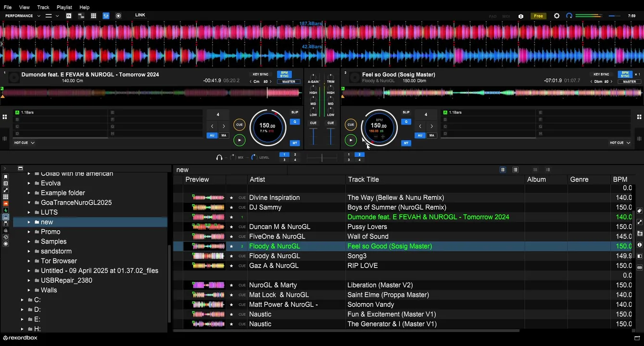
Task: Enable KEY SYNC on deck 2
Action: coord(601,74)
